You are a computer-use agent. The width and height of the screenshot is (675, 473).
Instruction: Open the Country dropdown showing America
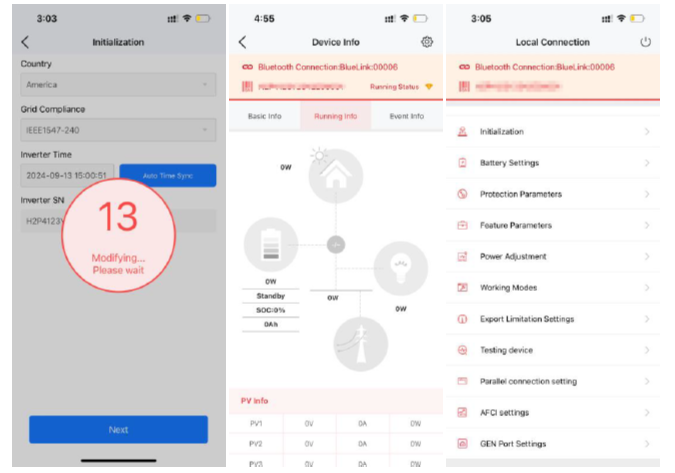pyautogui.click(x=118, y=85)
